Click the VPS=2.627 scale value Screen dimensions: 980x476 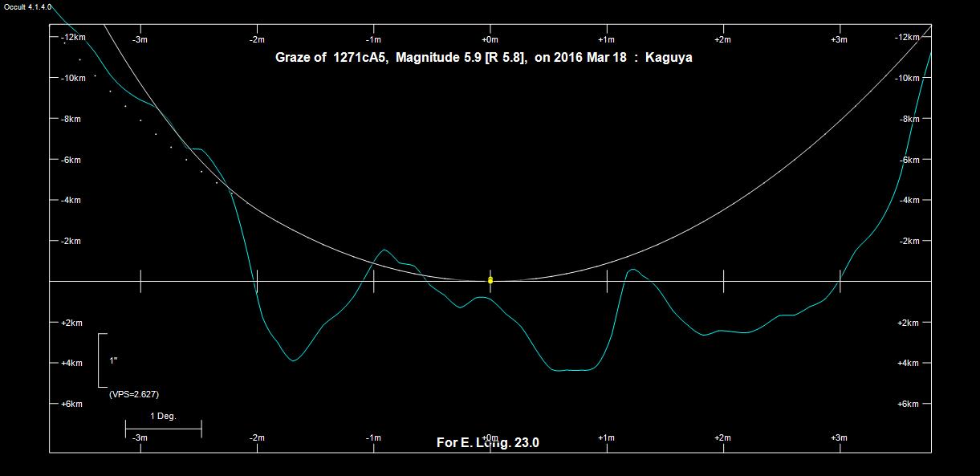(x=134, y=394)
